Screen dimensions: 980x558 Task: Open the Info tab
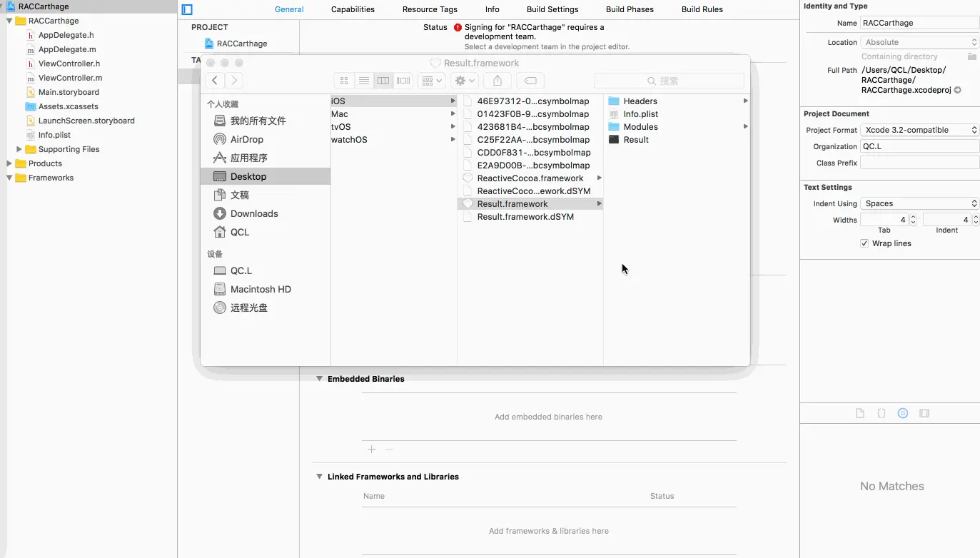pos(492,9)
